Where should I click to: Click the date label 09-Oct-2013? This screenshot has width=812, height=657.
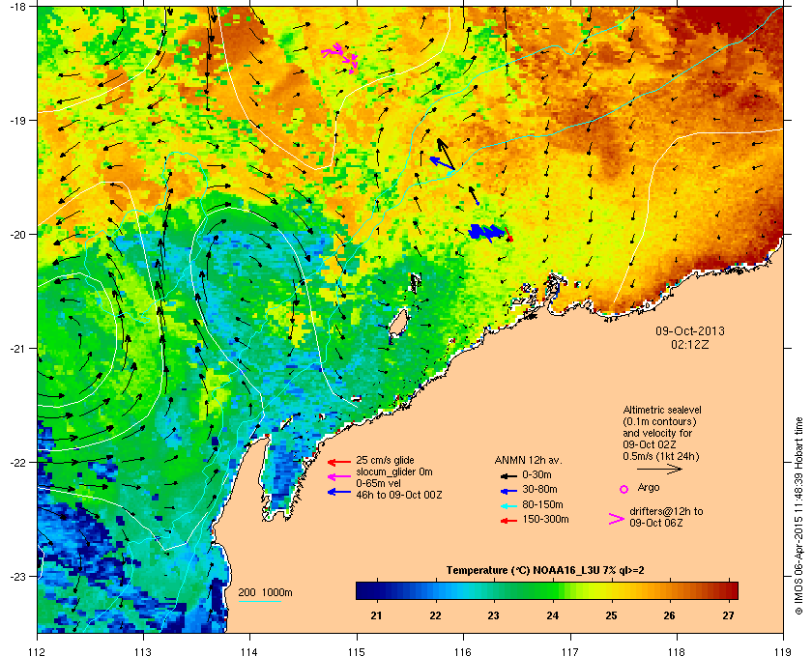(x=690, y=330)
